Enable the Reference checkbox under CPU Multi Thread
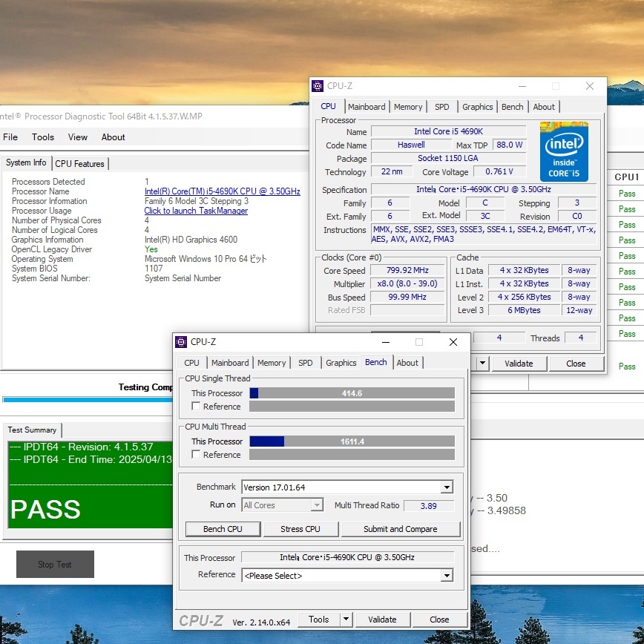The width and height of the screenshot is (644, 644). pyautogui.click(x=196, y=454)
